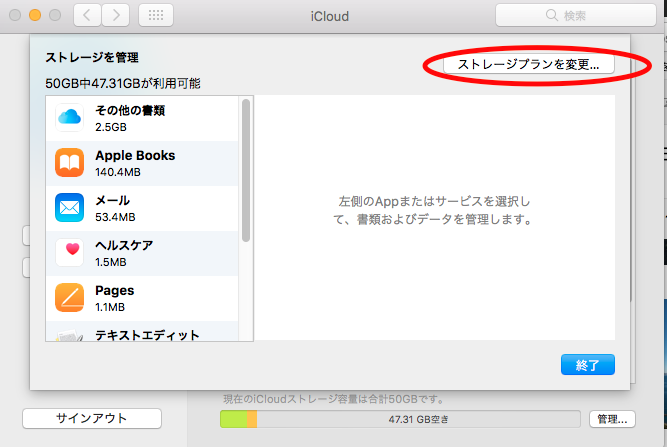
Task: Click the Health heart icon for ヘルスケア
Action: click(69, 253)
